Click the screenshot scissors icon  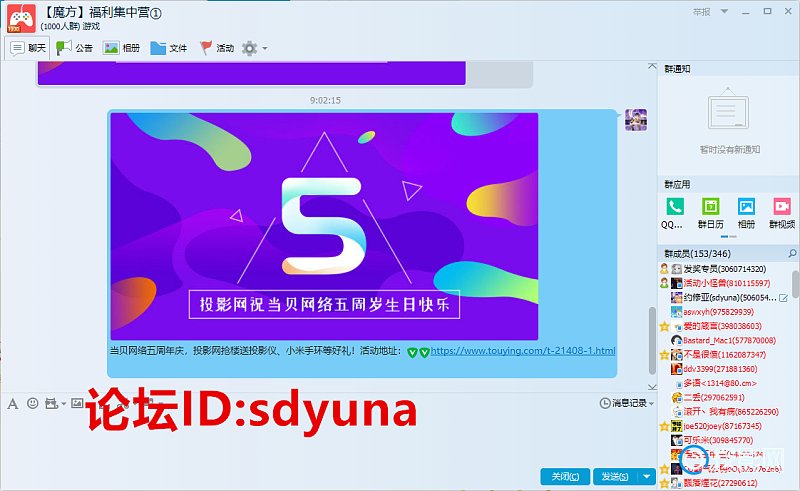click(x=51, y=404)
